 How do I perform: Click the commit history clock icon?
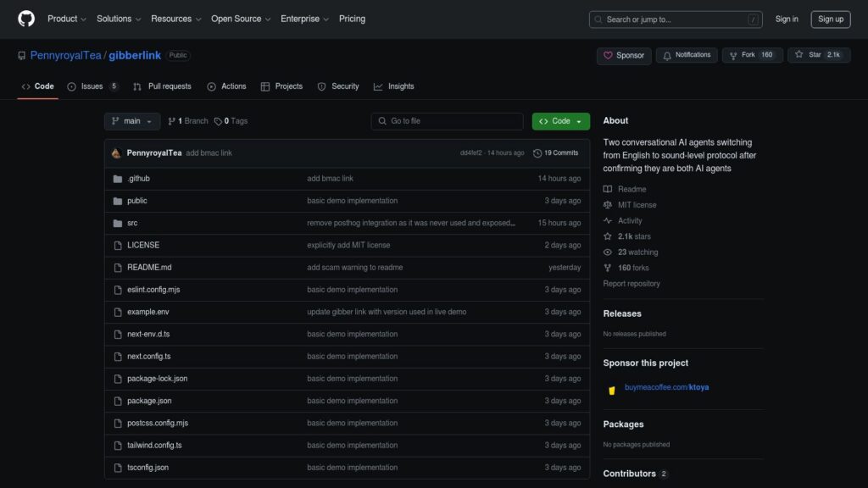537,153
